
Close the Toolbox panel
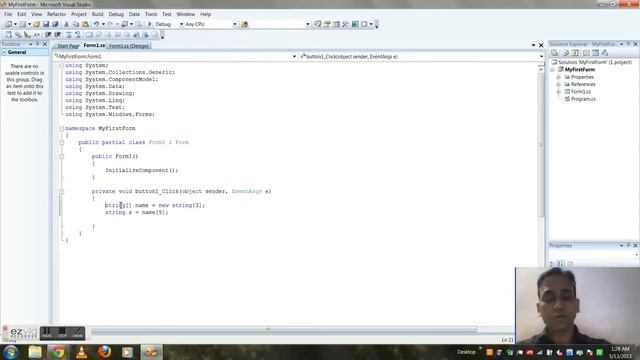(45, 44)
